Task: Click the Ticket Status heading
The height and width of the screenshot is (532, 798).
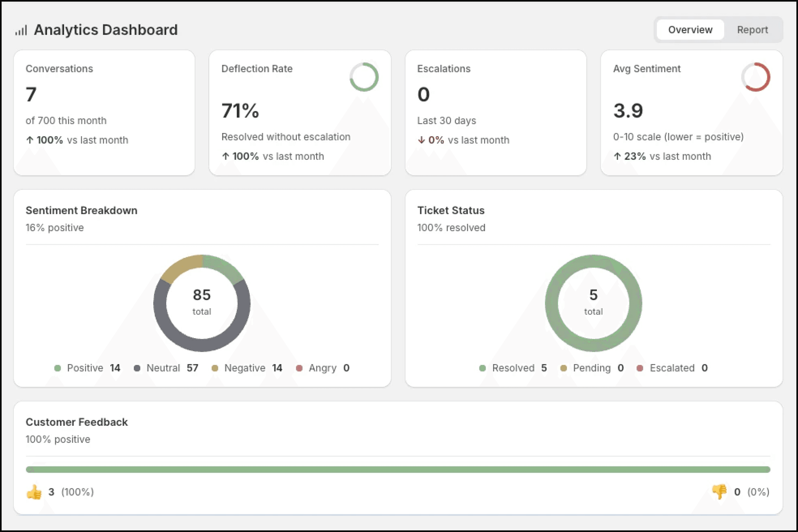Action: click(451, 210)
